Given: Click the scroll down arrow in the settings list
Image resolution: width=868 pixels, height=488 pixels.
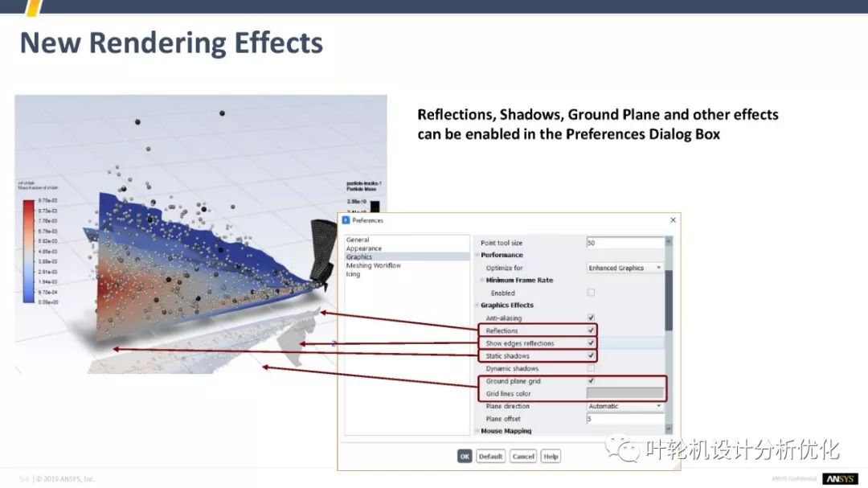Looking at the screenshot, I should (x=669, y=431).
